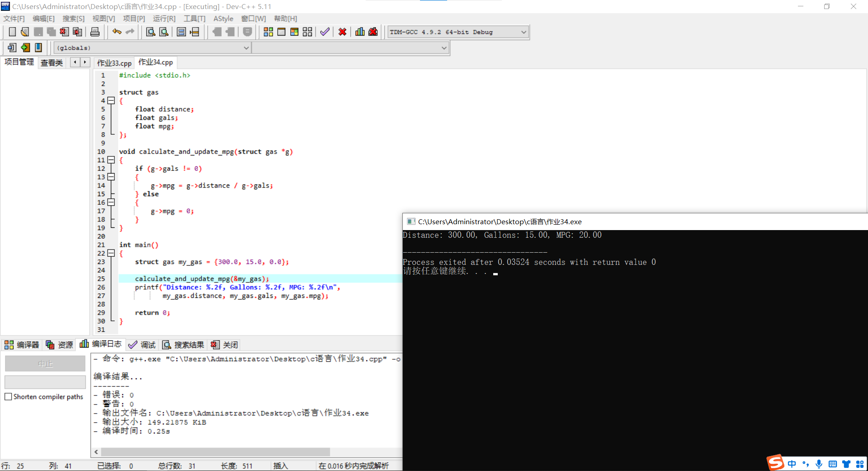Enable the Shorten compiler paths checkbox
This screenshot has height=471, width=868.
tap(8, 396)
